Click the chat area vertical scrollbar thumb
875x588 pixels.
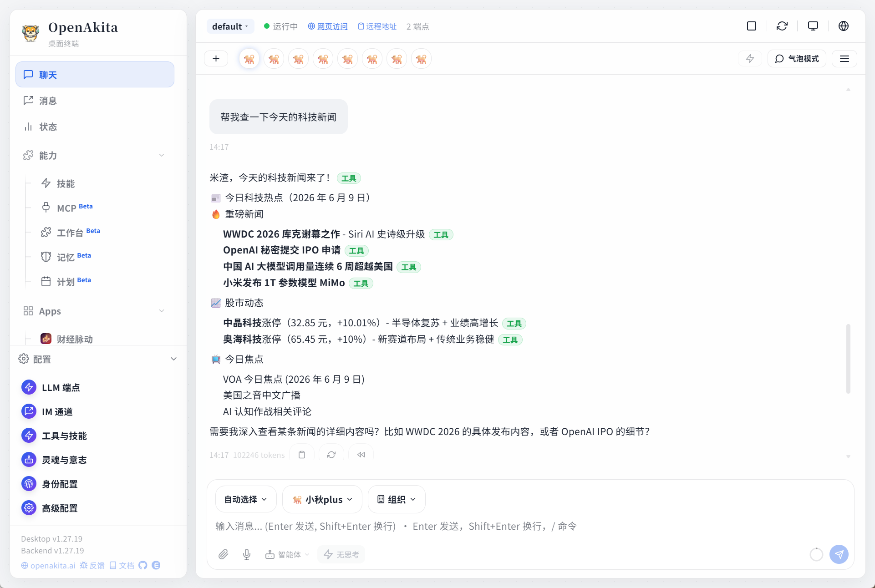[x=848, y=359]
